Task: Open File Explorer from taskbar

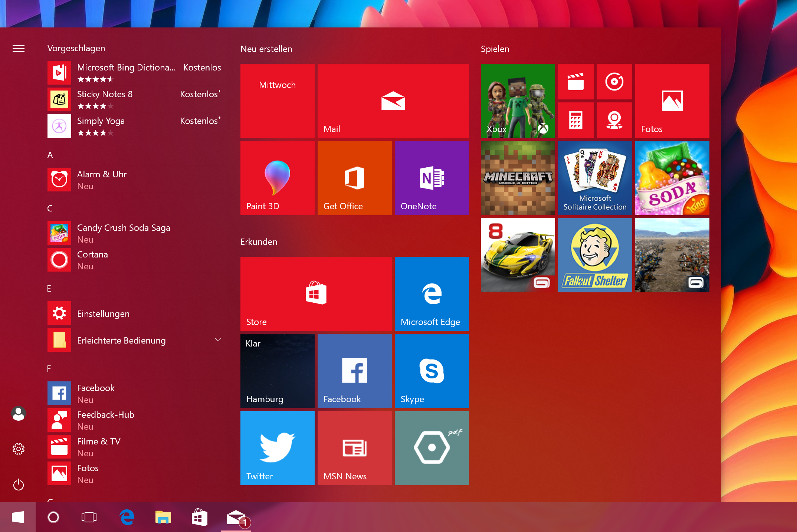Action: coord(163,517)
